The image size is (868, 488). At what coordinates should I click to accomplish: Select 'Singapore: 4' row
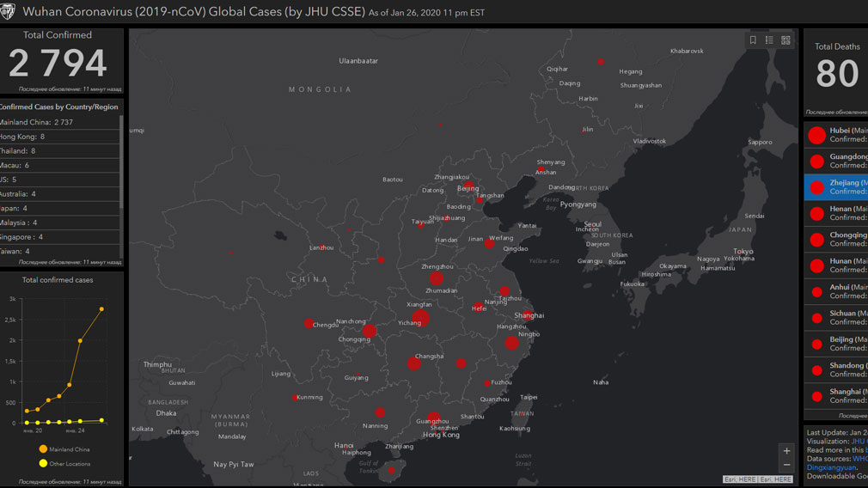[59, 237]
